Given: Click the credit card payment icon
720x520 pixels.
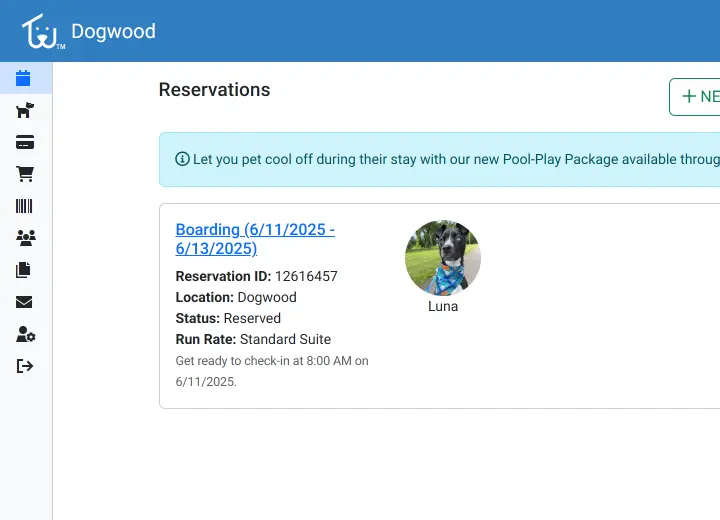Looking at the screenshot, I should pos(25,142).
